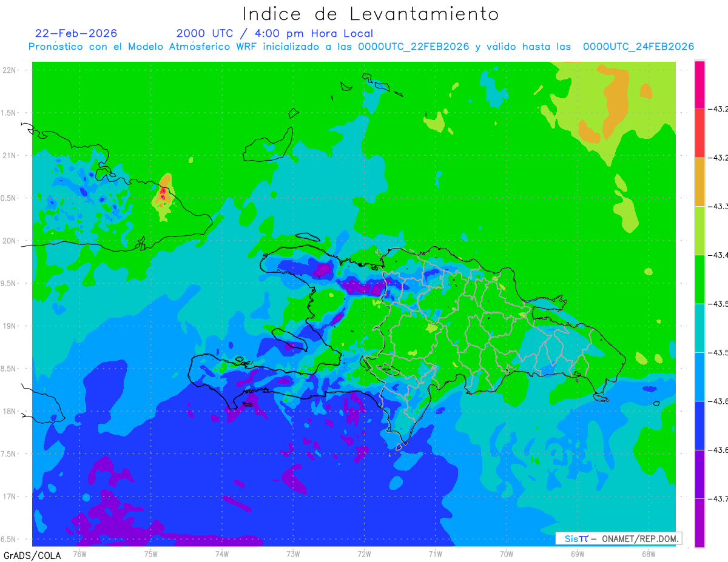
Task: Click the 'ONAMET/REP.DOM.' credit box
Action: click(618, 538)
